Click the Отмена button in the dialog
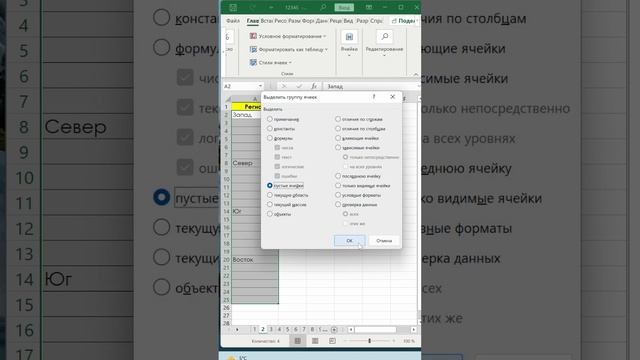 tap(384, 240)
